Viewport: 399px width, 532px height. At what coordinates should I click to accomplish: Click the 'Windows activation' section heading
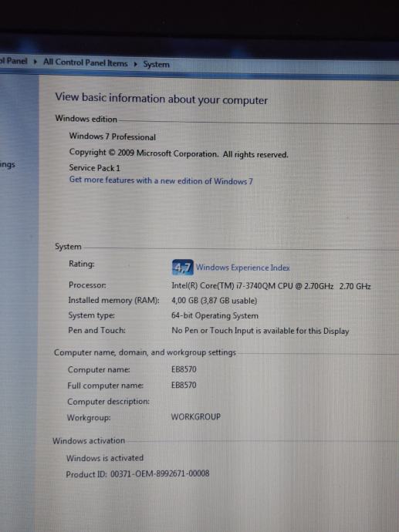(89, 441)
